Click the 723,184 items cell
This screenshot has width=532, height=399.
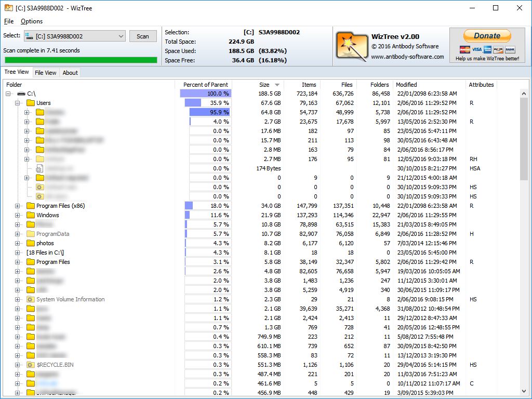(x=307, y=94)
